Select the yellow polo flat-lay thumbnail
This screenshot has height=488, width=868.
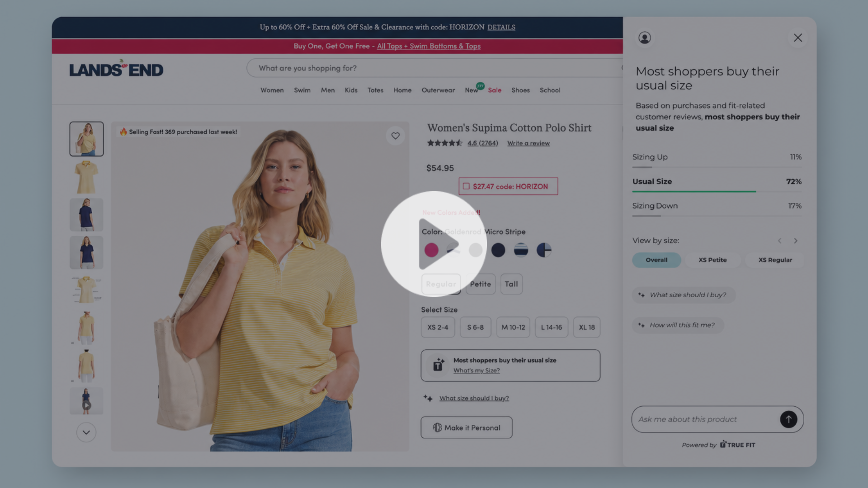point(86,177)
